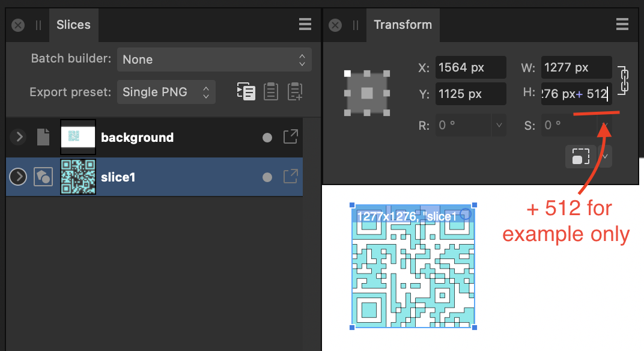Click the transform origin button below the S field
Viewport: 644px width, 351px height.
coord(581,156)
